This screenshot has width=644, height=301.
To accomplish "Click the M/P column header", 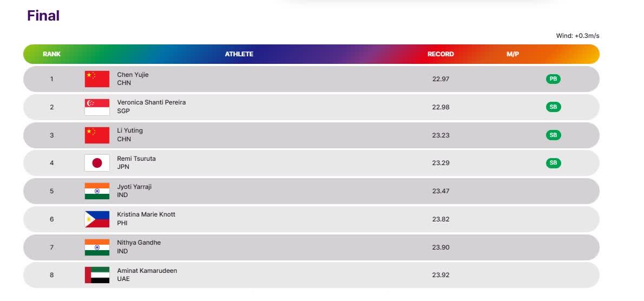I will (x=512, y=54).
